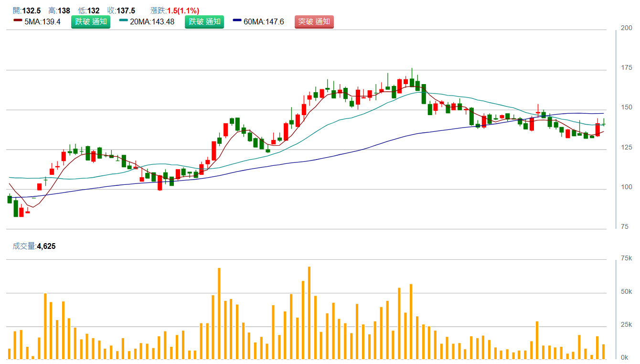Click the 100 price axis label
Image resolution: width=640 pixels, height=364 pixels.
click(626, 187)
